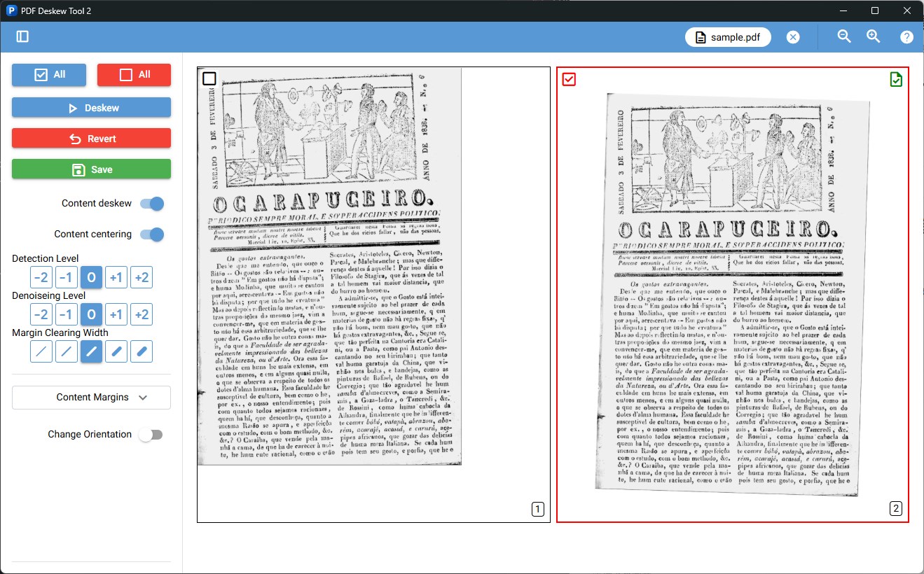
Task: Select all pages with the blue All button
Action: pyautogui.click(x=48, y=74)
